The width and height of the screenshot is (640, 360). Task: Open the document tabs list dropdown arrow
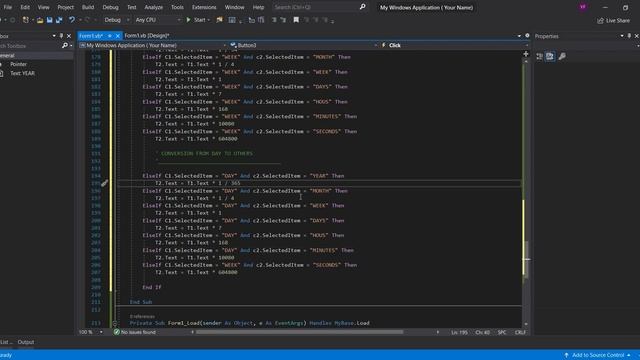click(519, 36)
